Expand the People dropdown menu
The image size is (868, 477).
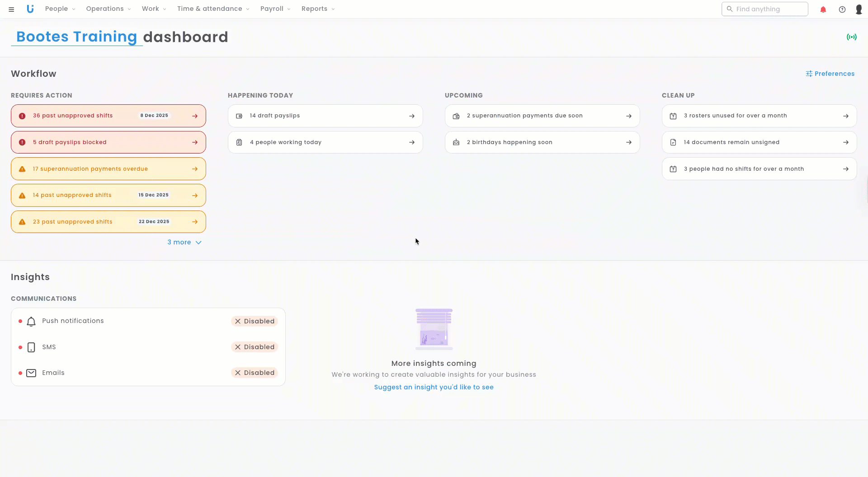pos(60,9)
